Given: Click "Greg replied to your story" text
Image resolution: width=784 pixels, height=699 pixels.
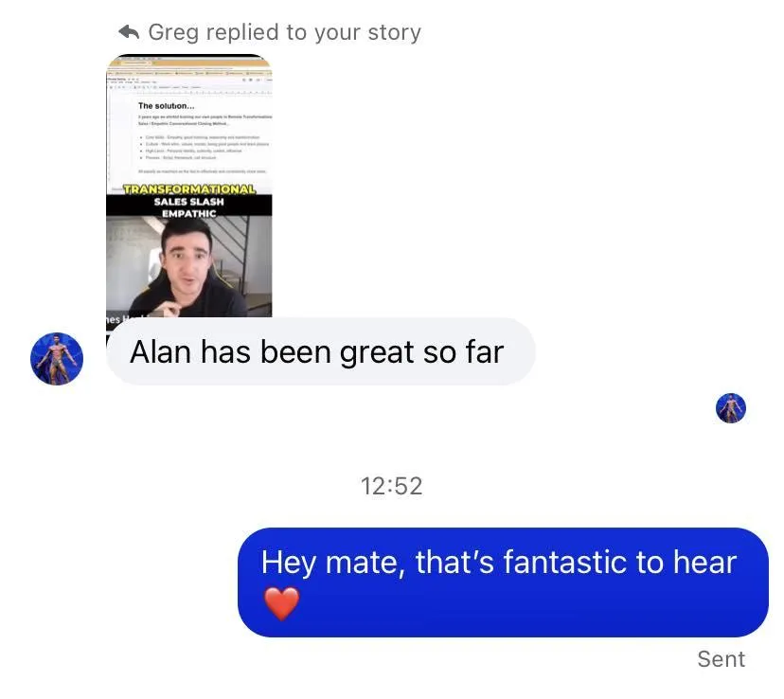Looking at the screenshot, I should click(x=284, y=32).
